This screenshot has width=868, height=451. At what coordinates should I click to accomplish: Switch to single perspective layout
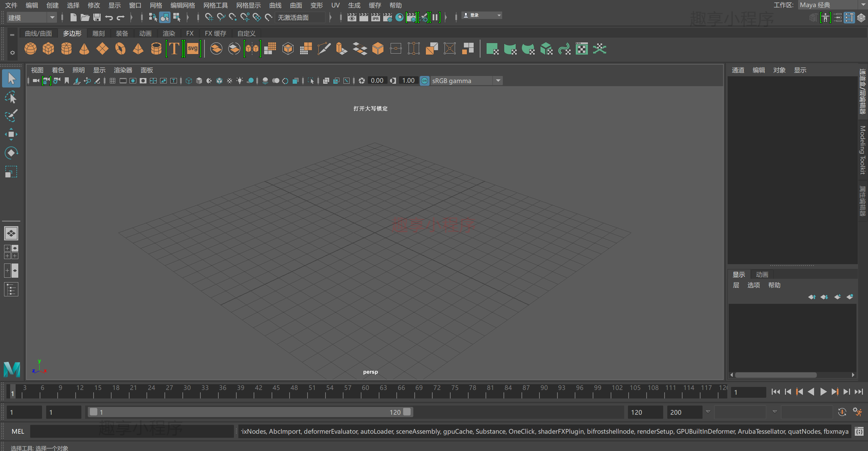coord(11,233)
